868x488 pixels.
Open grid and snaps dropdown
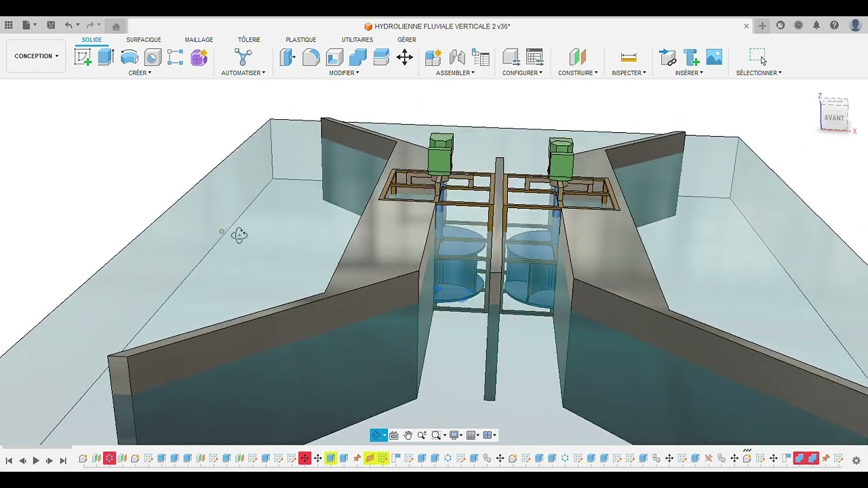click(x=473, y=435)
